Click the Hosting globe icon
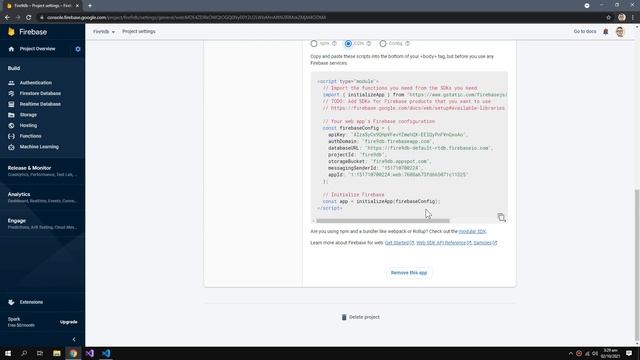Image resolution: width=640 pixels, height=360 pixels. click(x=11, y=125)
